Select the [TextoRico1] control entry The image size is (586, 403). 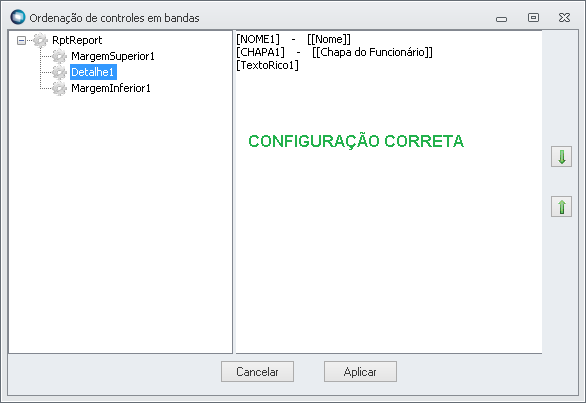click(267, 65)
